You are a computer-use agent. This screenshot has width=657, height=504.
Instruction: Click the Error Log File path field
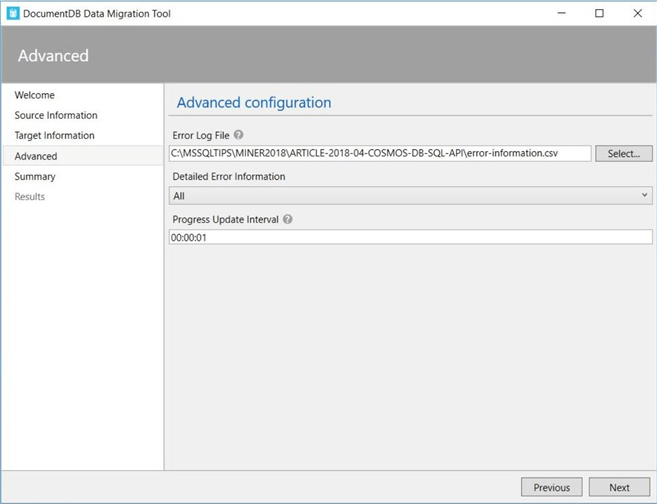(380, 153)
